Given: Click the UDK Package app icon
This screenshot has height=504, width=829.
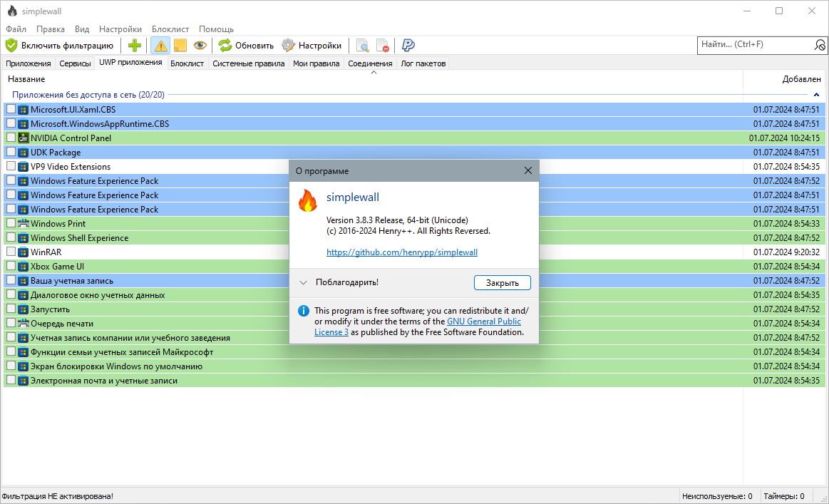Looking at the screenshot, I should click(23, 153).
